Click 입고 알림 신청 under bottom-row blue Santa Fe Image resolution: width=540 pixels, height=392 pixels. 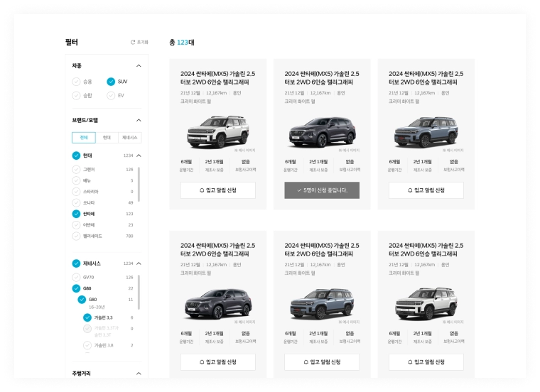(322, 362)
